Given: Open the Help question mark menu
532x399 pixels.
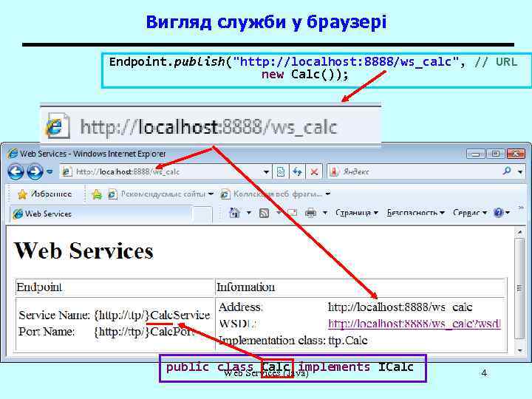Looking at the screenshot, I should click(501, 213).
